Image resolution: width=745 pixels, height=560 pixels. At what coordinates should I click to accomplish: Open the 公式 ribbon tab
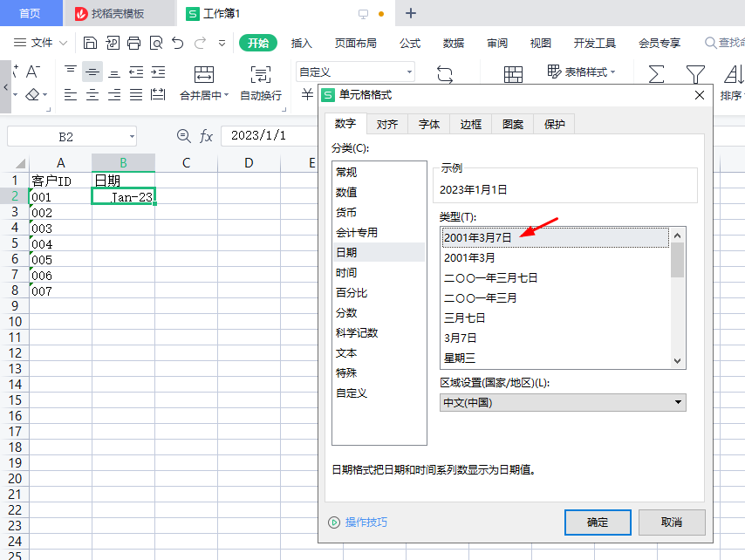[x=409, y=44]
